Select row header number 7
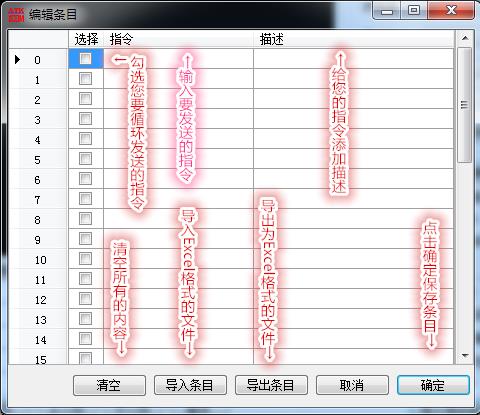This screenshot has width=480, height=415. [38, 199]
